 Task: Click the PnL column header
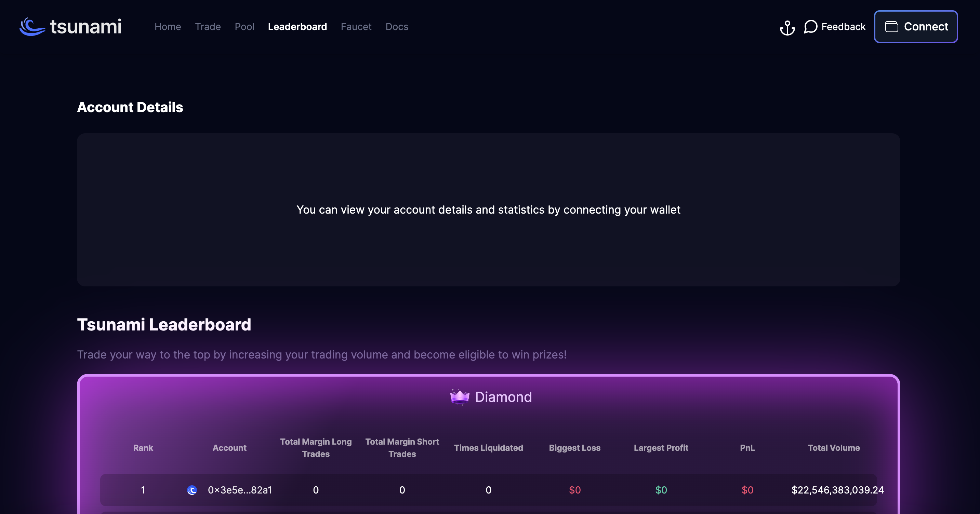pos(747,448)
